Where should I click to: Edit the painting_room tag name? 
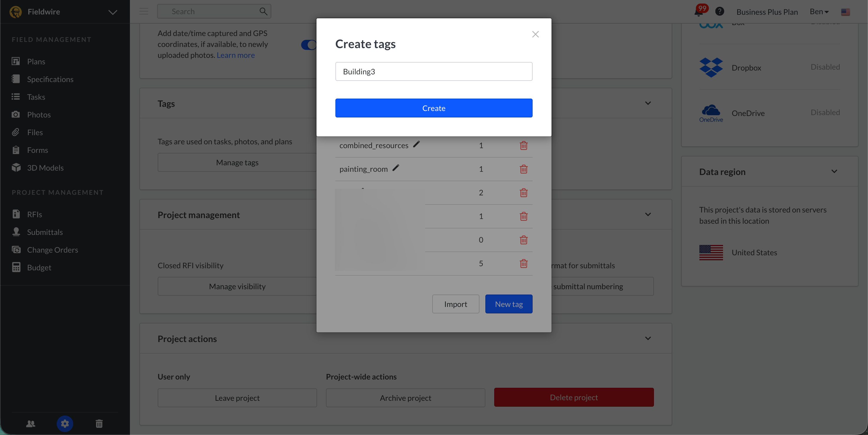(x=396, y=168)
